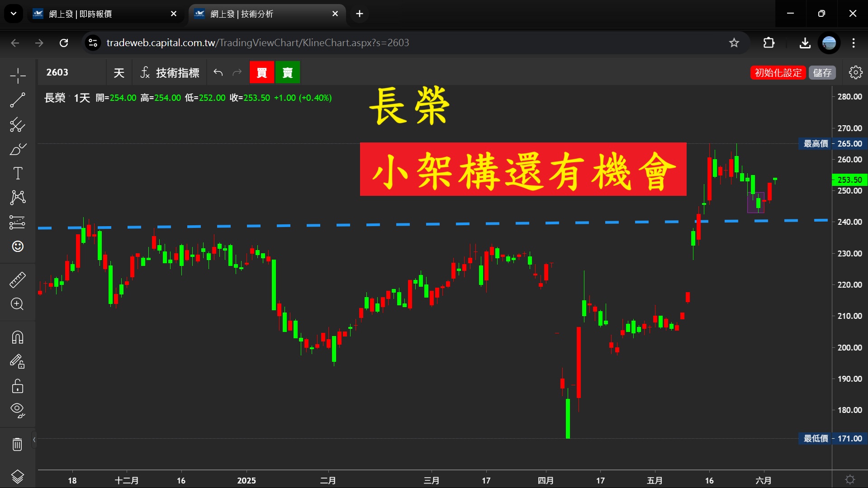Click the green 賣 sell button
Image resolution: width=868 pixels, height=488 pixels.
288,72
